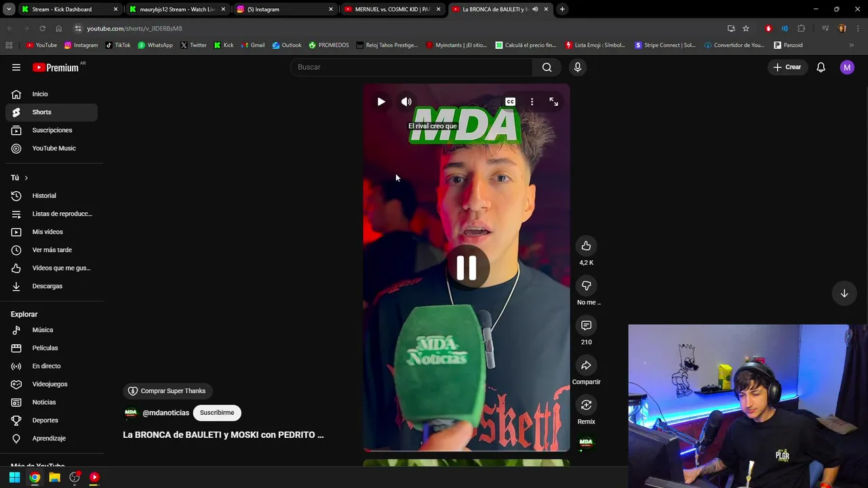The image size is (868, 488).
Task: Open Videojuegos under Explorar
Action: click(x=51, y=384)
